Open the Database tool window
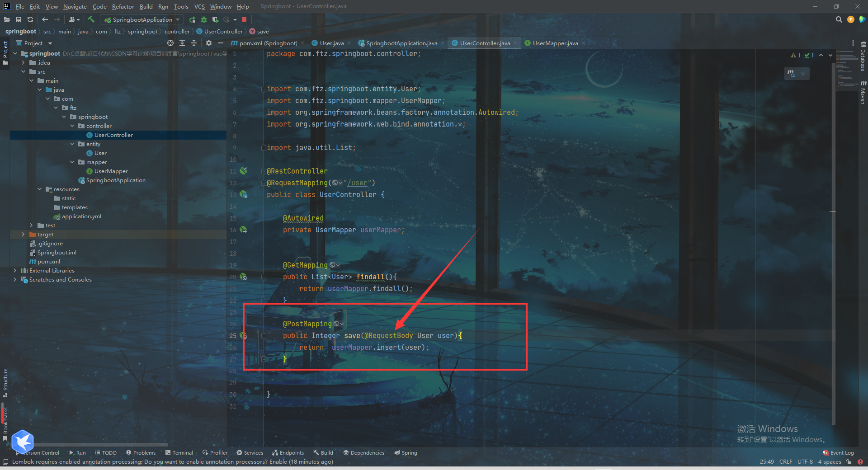 click(x=863, y=56)
